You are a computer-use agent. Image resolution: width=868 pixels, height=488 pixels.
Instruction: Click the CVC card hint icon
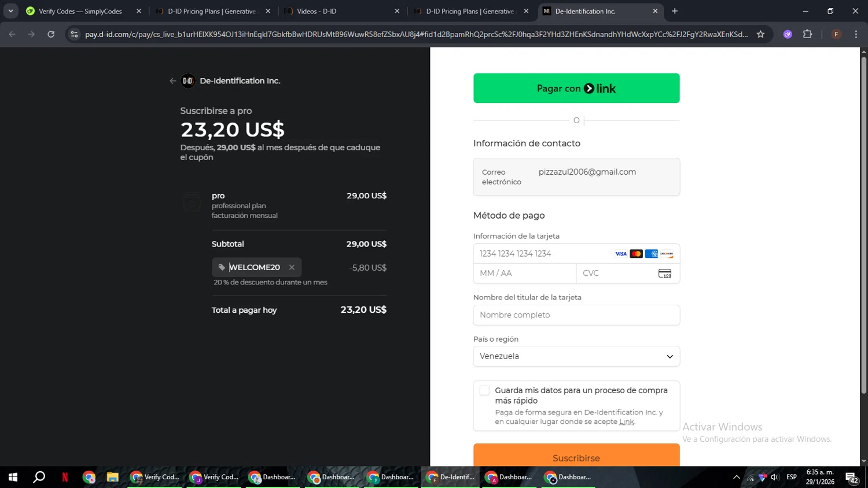point(665,273)
